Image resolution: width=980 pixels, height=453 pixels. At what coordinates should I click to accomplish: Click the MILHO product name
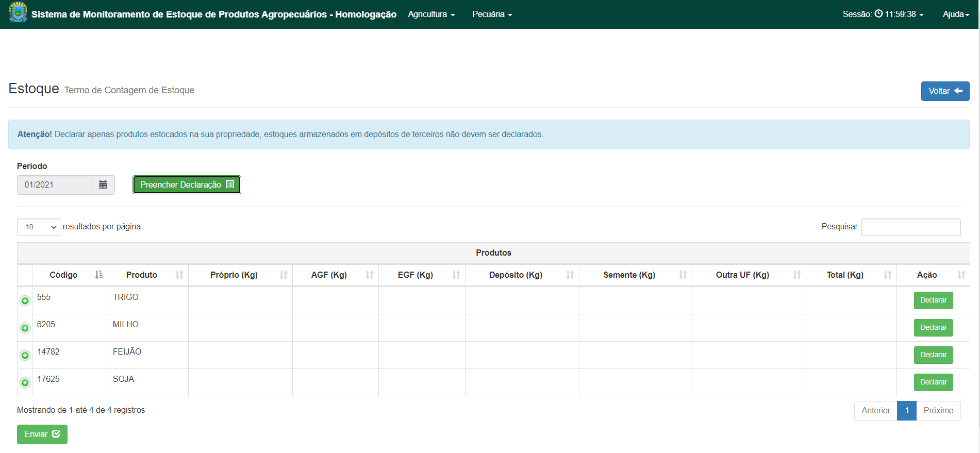[x=126, y=325]
